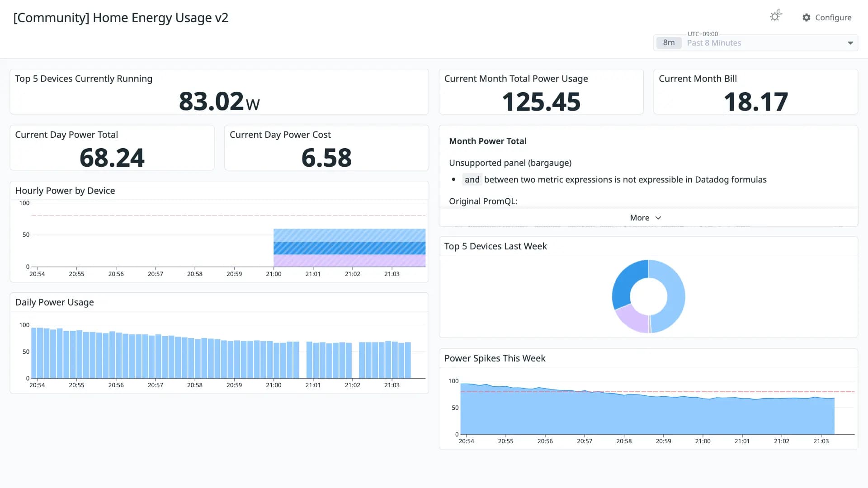Click the chevron next to More
Image resolution: width=868 pixels, height=488 pixels.
click(658, 218)
